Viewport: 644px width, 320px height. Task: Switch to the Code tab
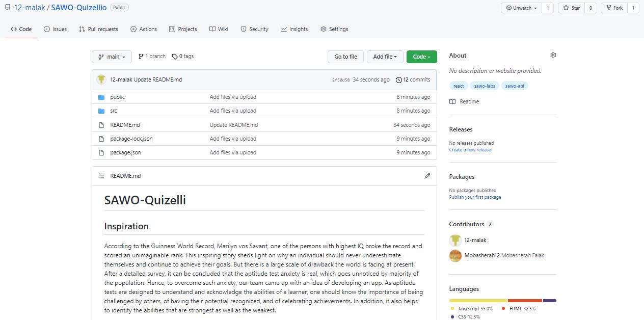pos(21,29)
